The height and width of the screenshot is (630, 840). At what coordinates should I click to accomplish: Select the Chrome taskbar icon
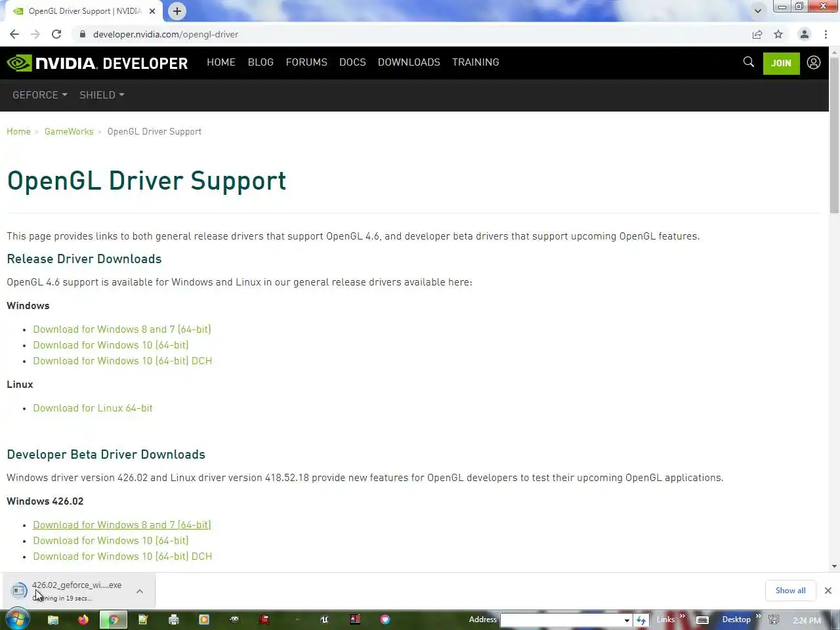coord(114,619)
